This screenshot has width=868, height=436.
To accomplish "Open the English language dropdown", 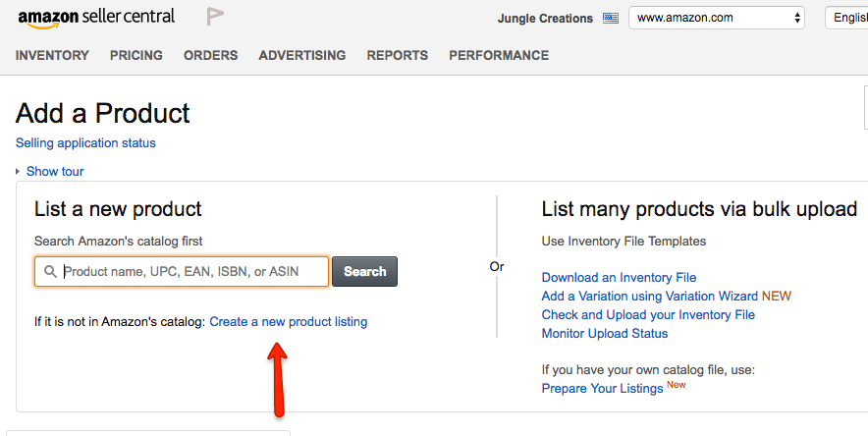I will (846, 18).
